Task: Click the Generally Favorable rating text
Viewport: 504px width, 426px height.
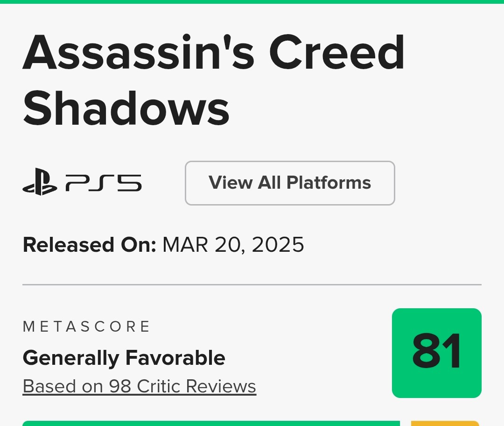Action: [124, 358]
